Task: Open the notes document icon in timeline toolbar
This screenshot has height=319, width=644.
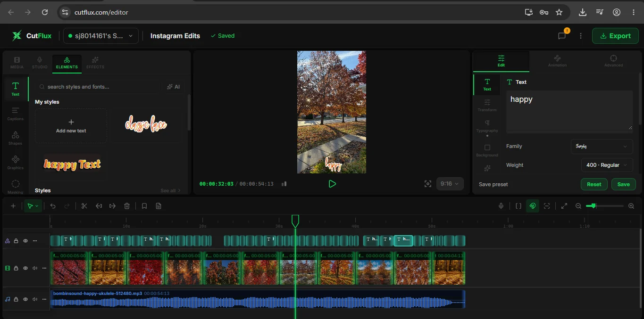Action: click(159, 206)
